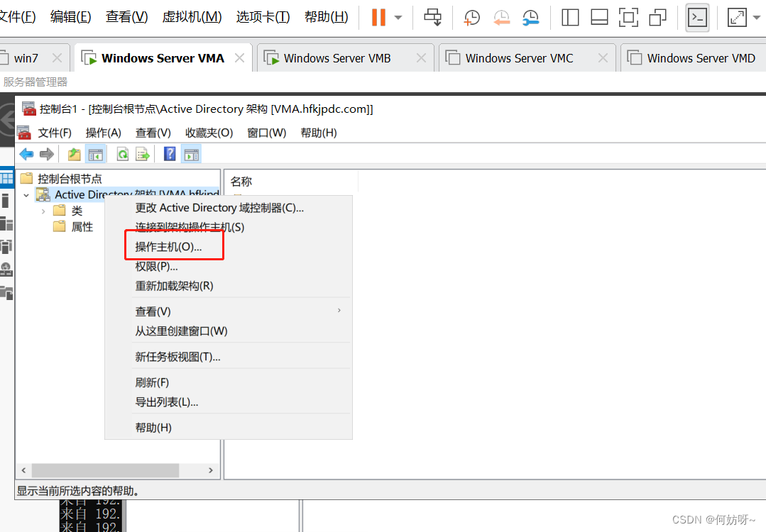Open the VMware console view terminal icon

(697, 18)
